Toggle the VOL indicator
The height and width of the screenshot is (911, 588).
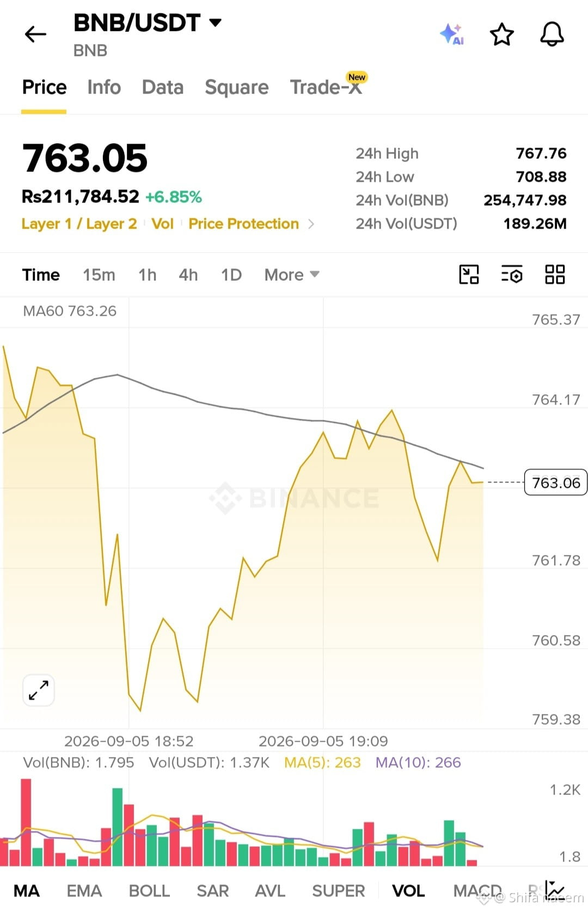tap(408, 891)
